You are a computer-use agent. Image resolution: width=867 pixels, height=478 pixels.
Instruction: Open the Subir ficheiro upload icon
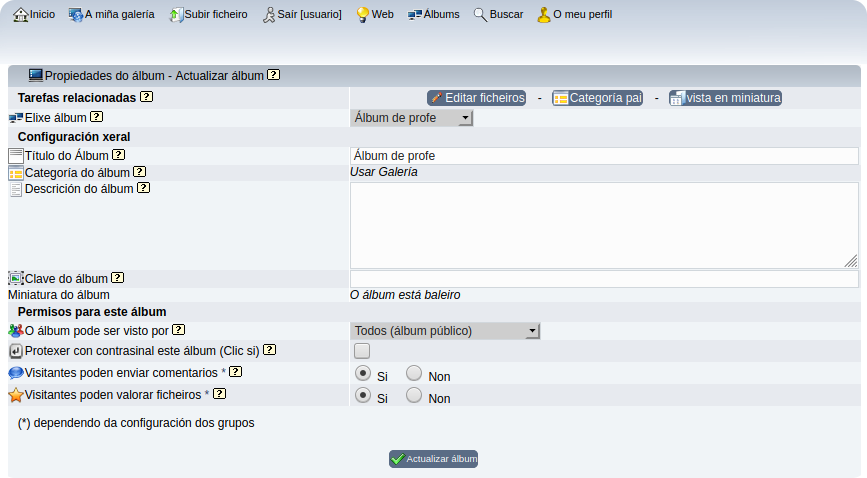click(x=176, y=15)
